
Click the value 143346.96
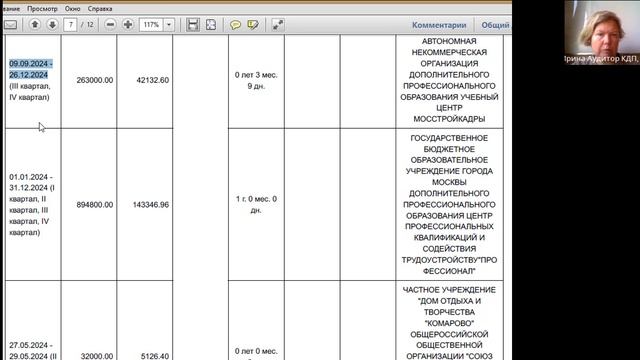pos(151,204)
